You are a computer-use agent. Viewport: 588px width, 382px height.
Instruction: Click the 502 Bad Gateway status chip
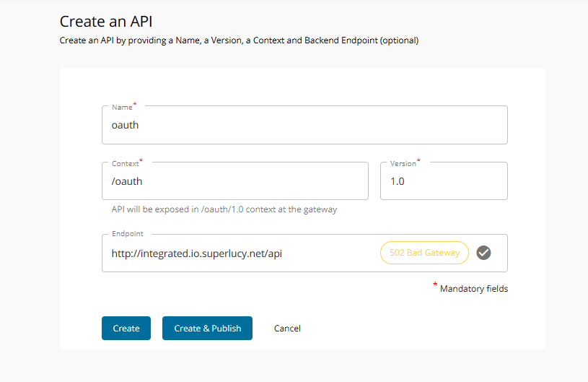[x=424, y=253]
